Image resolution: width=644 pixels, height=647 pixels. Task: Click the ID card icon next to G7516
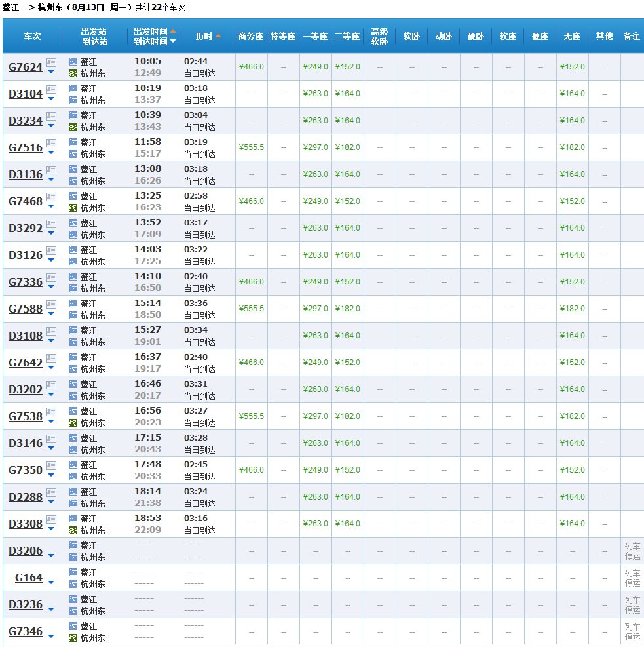point(51,142)
